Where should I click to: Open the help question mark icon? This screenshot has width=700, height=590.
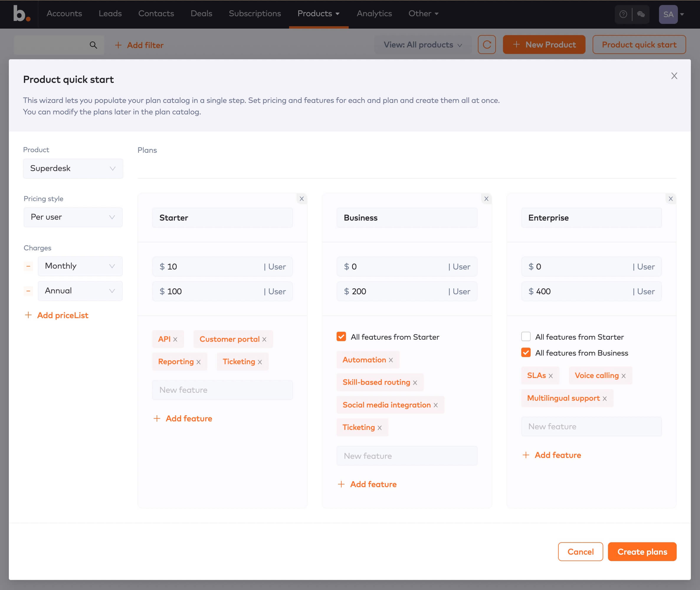click(623, 14)
